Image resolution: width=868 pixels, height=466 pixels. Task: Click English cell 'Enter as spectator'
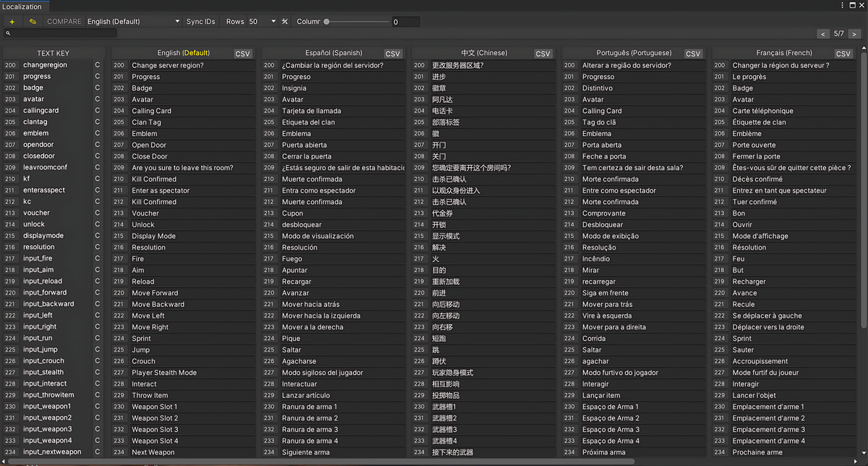click(x=192, y=190)
